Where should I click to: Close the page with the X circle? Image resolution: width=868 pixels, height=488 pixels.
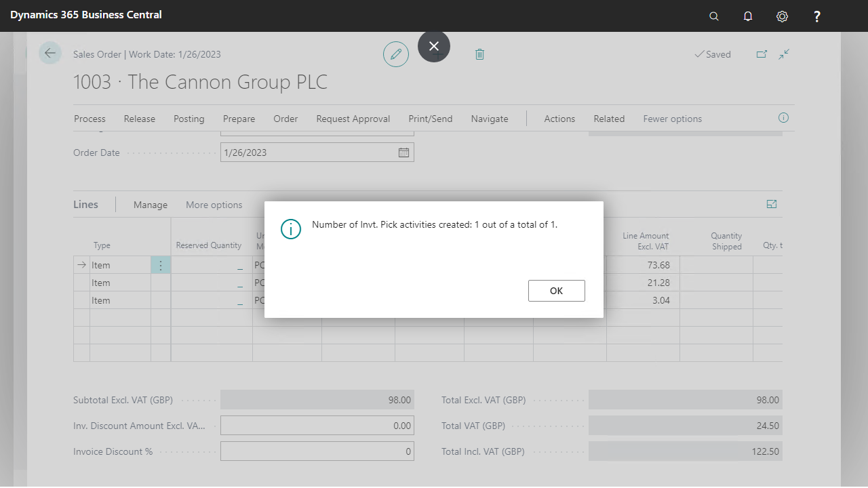point(434,46)
